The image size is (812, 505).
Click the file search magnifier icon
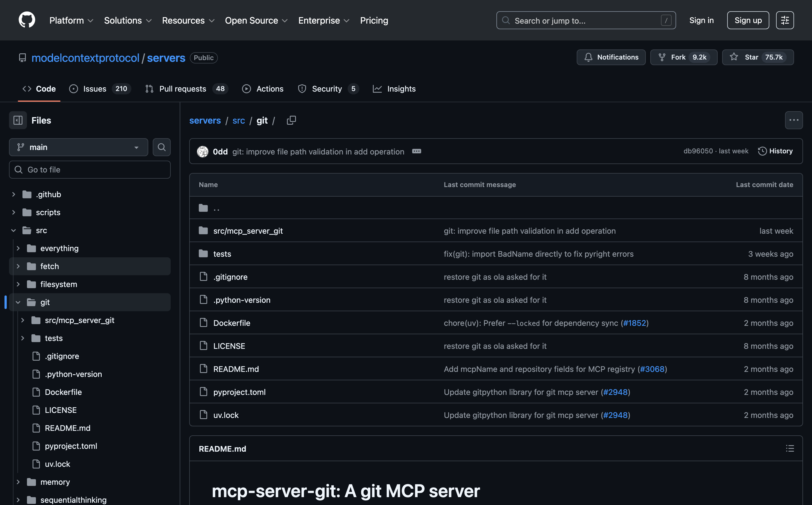(x=162, y=147)
